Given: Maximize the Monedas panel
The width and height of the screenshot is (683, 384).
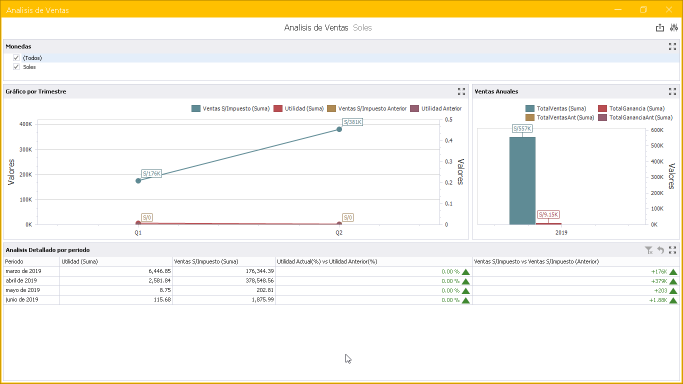Looking at the screenshot, I should (x=673, y=46).
